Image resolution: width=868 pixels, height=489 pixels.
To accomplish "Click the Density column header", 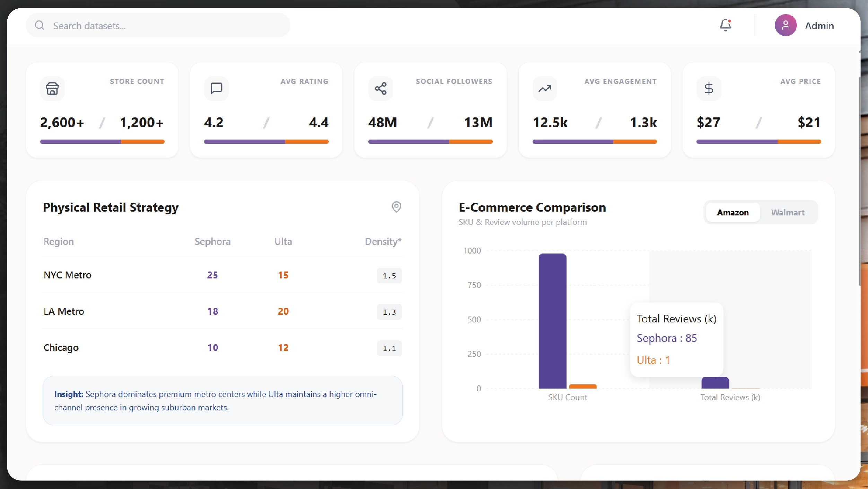I will [383, 241].
